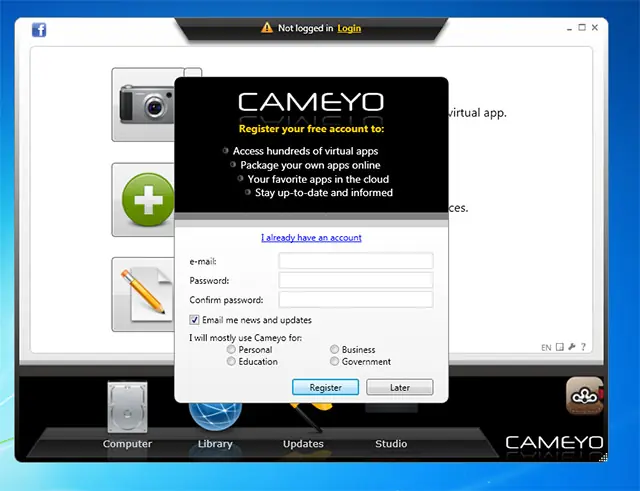
Task: Switch to the Library tab
Action: pos(215,444)
